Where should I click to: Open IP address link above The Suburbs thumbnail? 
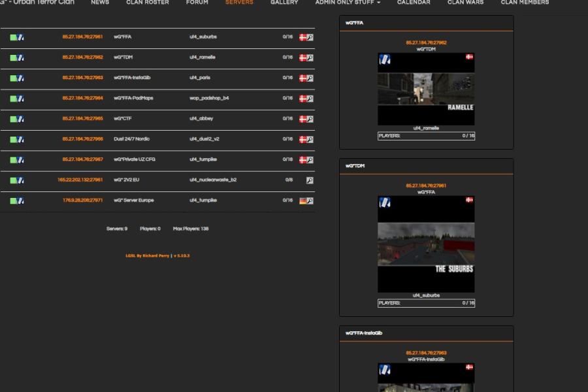(426, 186)
